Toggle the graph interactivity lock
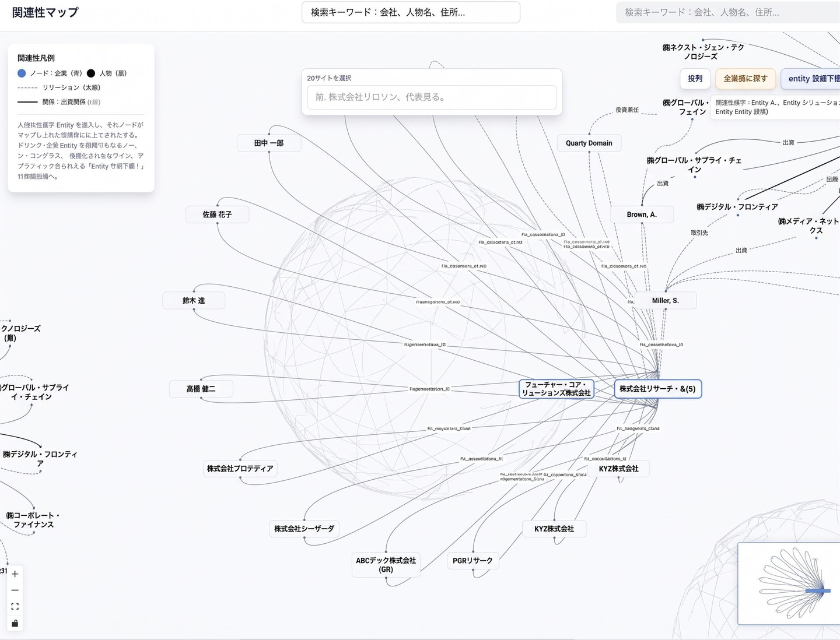The image size is (840, 640). coord(15,623)
